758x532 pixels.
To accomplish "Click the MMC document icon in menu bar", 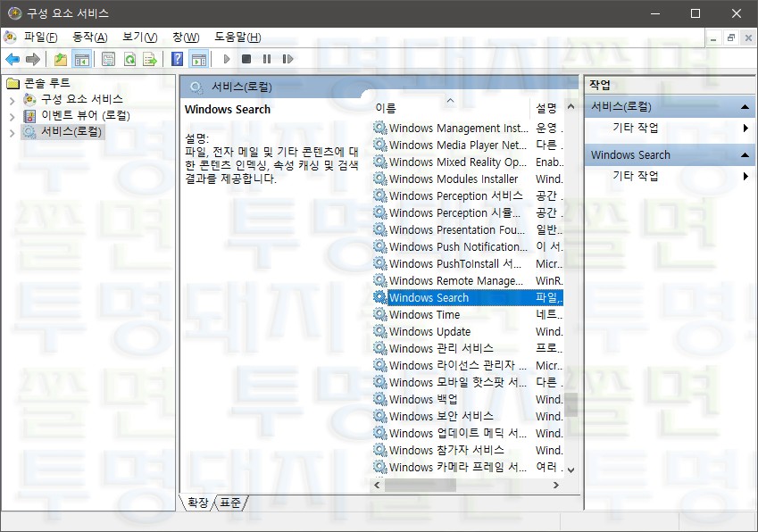I will pos(10,37).
